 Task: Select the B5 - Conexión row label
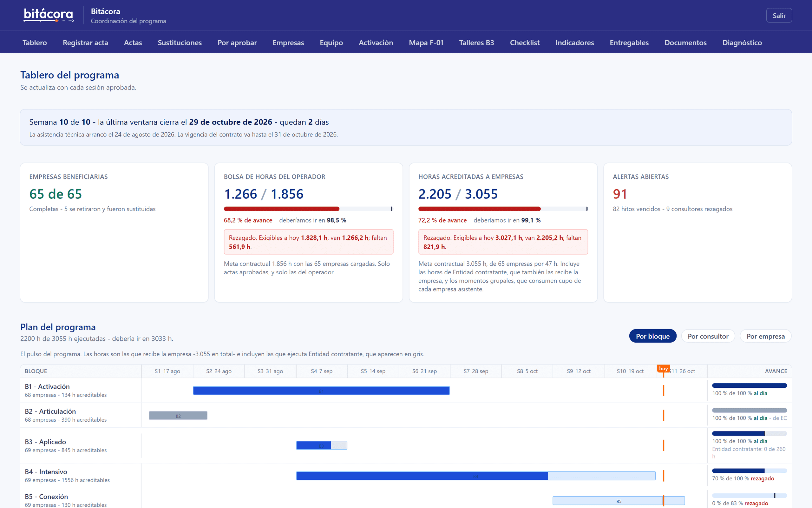[46, 497]
